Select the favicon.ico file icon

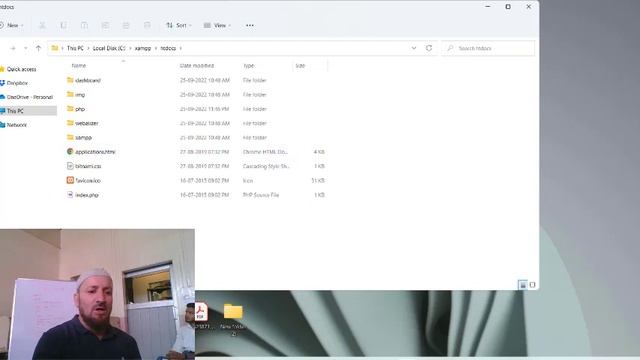70,180
